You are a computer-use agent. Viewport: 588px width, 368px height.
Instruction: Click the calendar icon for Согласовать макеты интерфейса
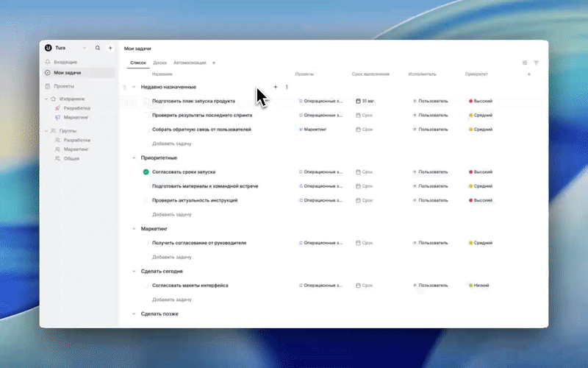(358, 286)
